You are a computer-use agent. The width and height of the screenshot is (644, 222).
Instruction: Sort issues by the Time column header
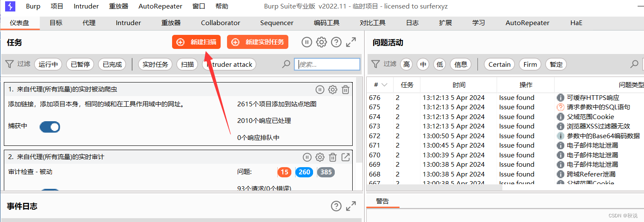[x=459, y=85]
